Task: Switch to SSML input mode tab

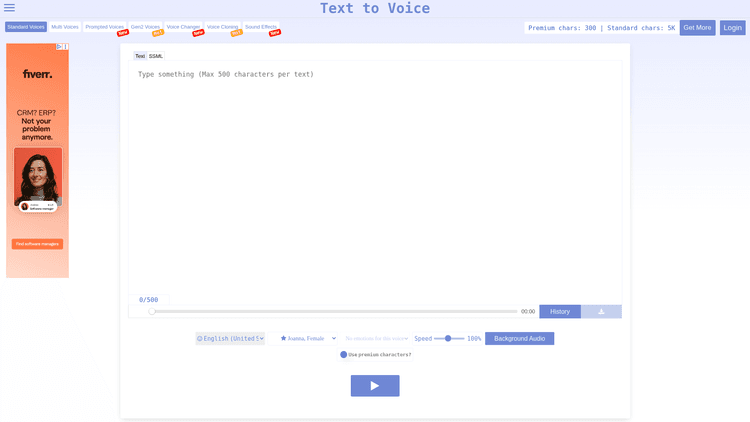Action: pos(155,56)
